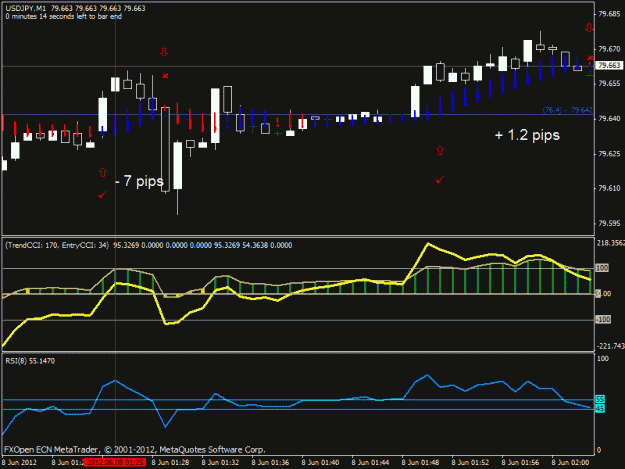625x469 pixels.
Task: Click the 8 Jun 01:40 time label
Action: [320, 462]
